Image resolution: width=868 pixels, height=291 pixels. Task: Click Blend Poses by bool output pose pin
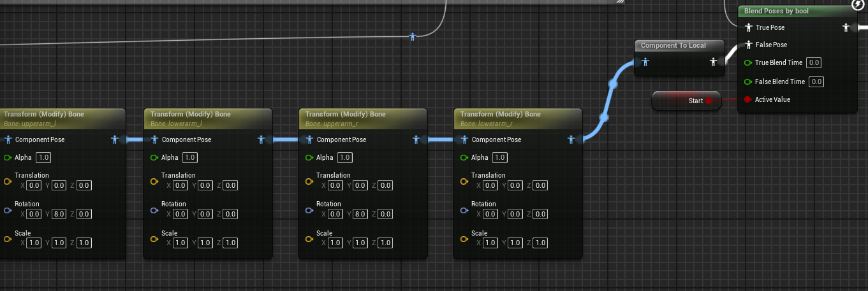point(846,27)
